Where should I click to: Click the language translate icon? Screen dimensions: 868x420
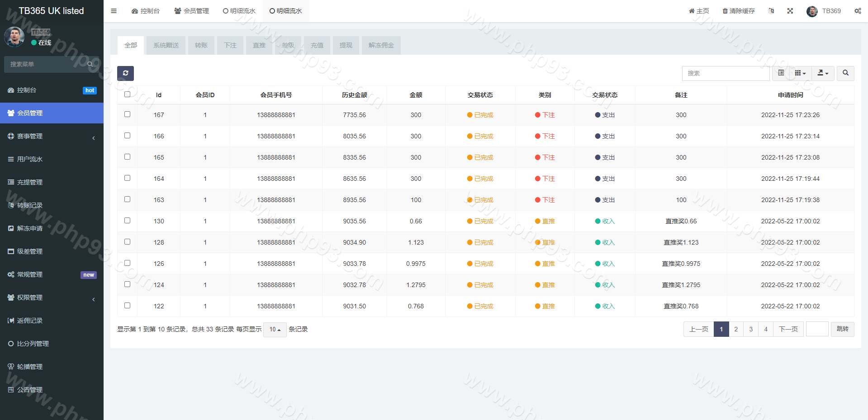coord(771,11)
